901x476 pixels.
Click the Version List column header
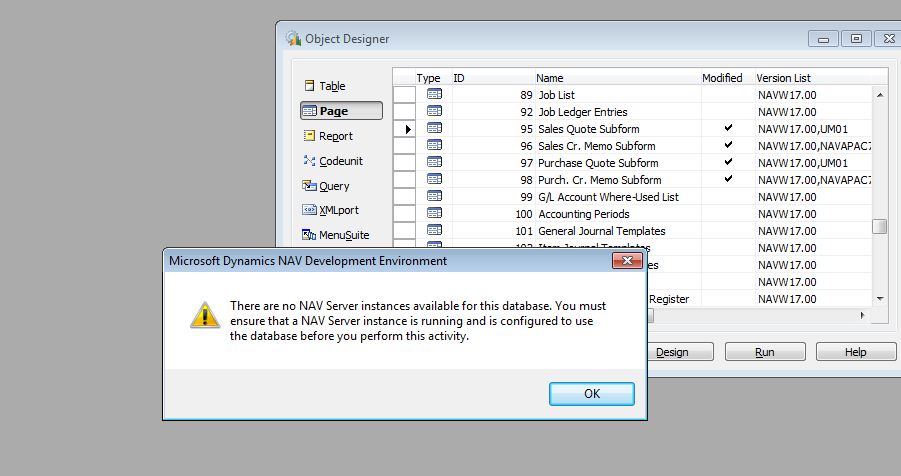pos(813,78)
